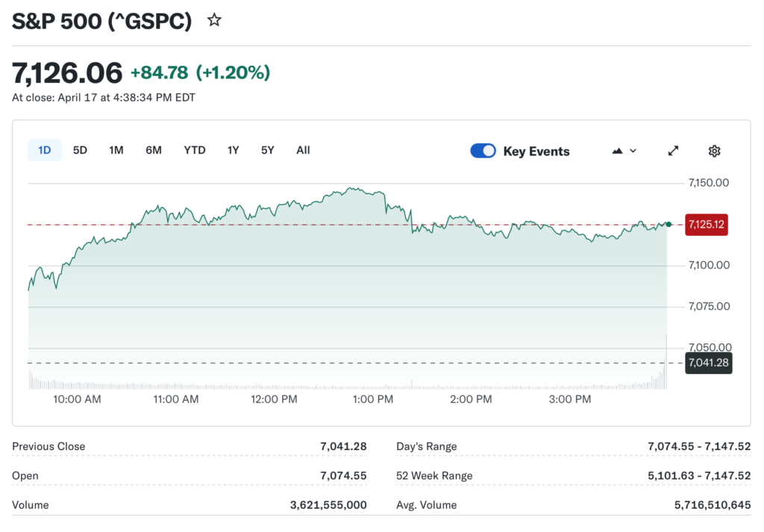Click the previous close label 7,041.28
Screen dimensions: 764x532
click(707, 363)
